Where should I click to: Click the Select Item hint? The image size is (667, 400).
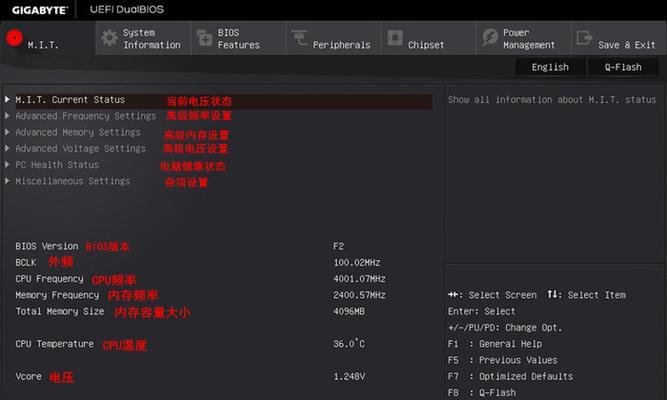pyautogui.click(x=587, y=295)
